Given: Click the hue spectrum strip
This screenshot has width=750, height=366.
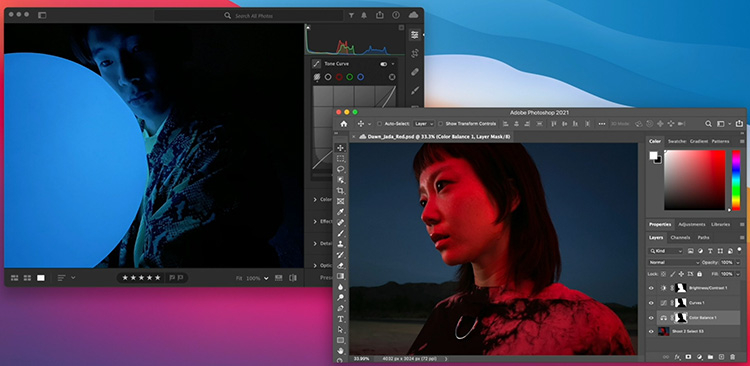Looking at the screenshot, I should coord(736,180).
